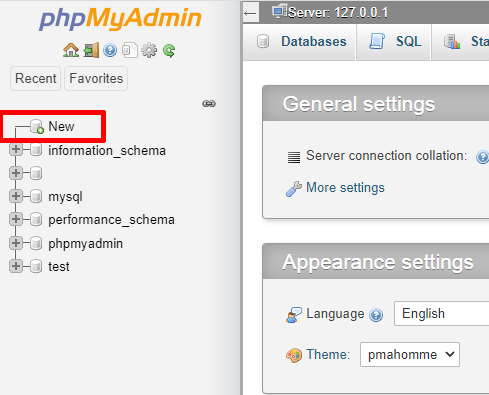Viewport: 489px width, 395px height.
Task: Expand the performance_schema database node
Action: click(16, 219)
